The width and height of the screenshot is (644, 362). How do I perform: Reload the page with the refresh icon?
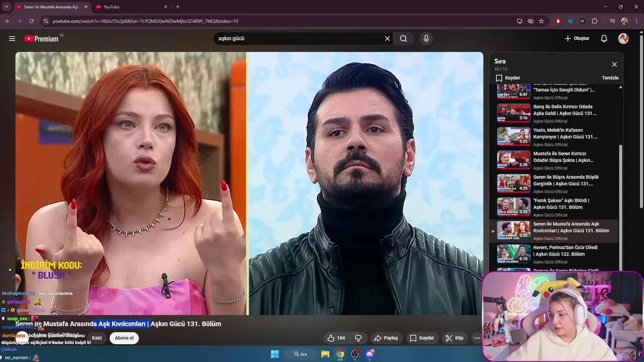coord(31,21)
